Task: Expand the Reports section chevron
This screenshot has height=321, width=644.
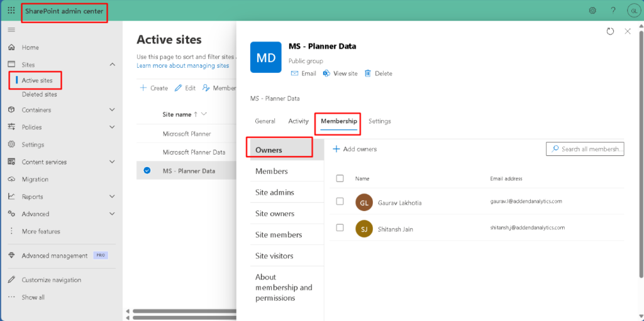Action: click(112, 197)
